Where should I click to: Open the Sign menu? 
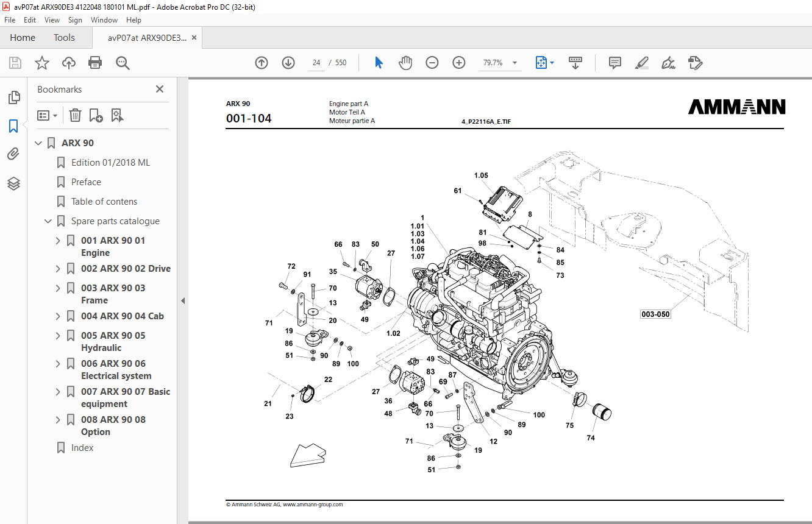click(x=75, y=20)
